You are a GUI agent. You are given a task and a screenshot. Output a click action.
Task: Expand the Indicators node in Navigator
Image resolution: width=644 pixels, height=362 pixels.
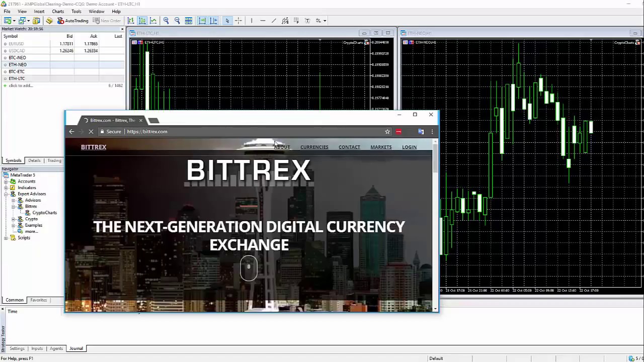click(6, 188)
